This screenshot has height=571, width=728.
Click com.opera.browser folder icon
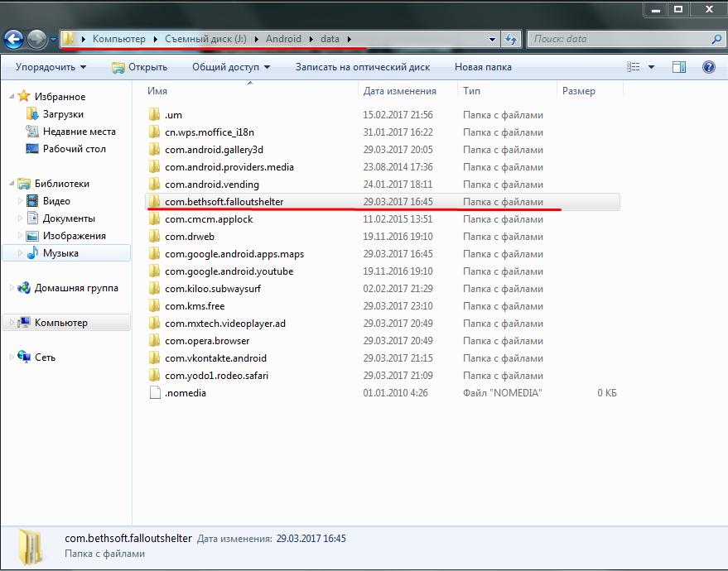(x=155, y=341)
